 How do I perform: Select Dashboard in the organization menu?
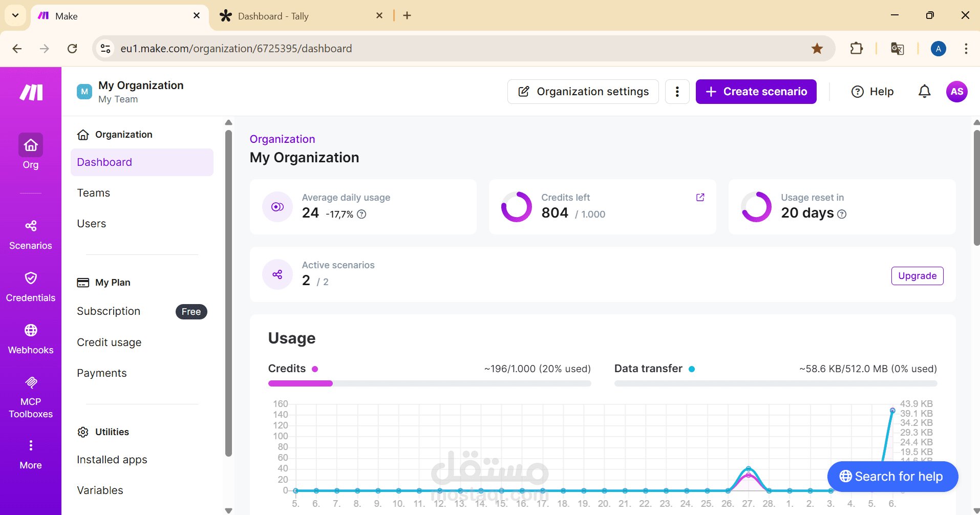click(142, 162)
